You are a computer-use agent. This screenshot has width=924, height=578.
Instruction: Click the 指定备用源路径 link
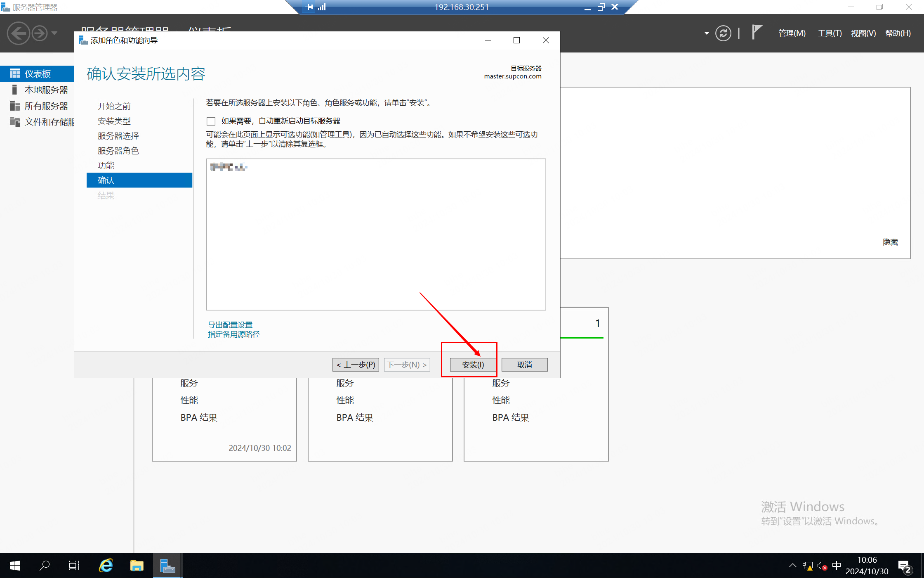point(233,334)
